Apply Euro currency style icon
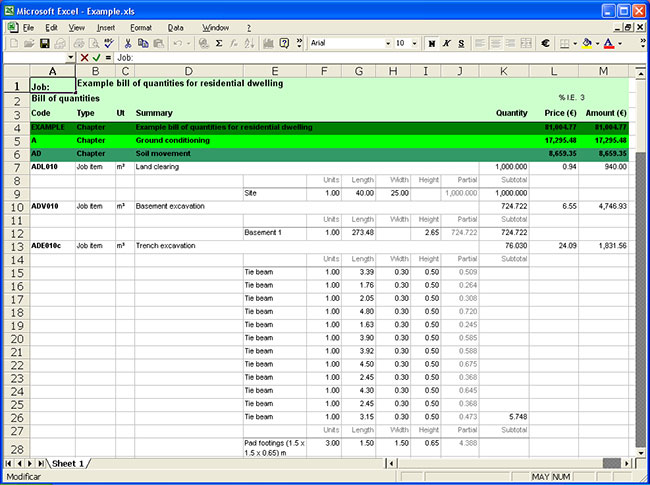 pyautogui.click(x=545, y=43)
